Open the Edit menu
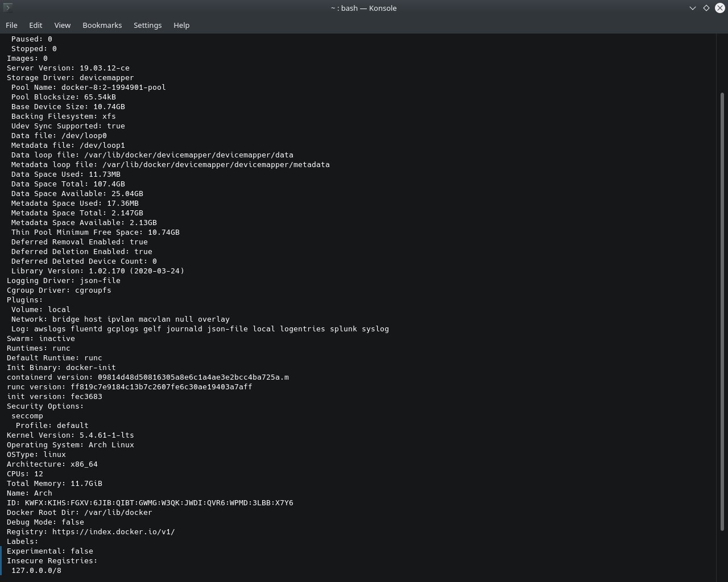This screenshot has width=728, height=582. pos(35,25)
